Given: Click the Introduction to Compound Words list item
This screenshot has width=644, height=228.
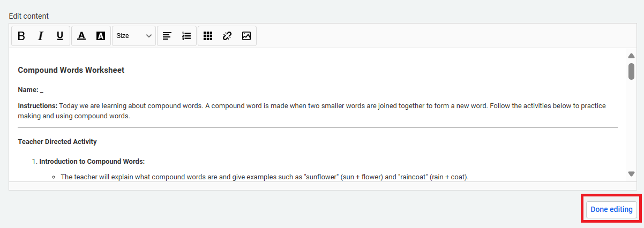Looking at the screenshot, I should (92, 161).
